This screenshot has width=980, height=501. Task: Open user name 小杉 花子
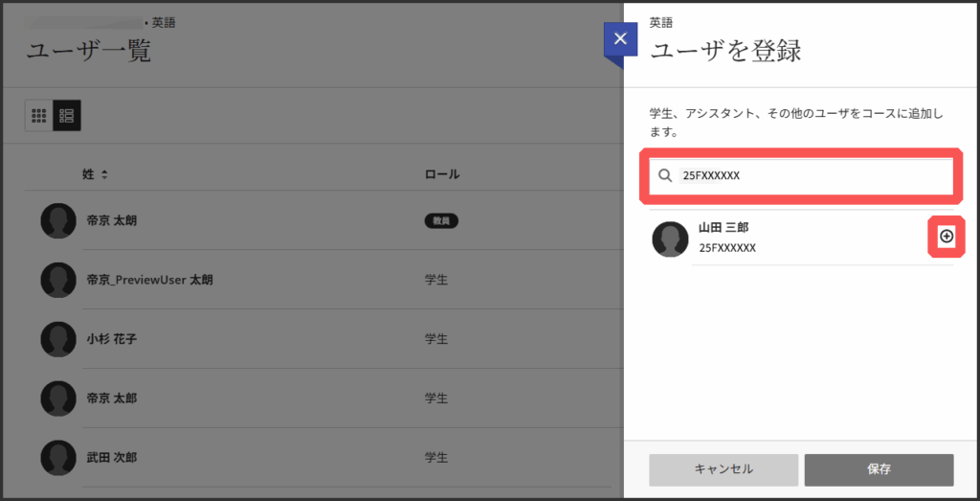pyautogui.click(x=112, y=339)
